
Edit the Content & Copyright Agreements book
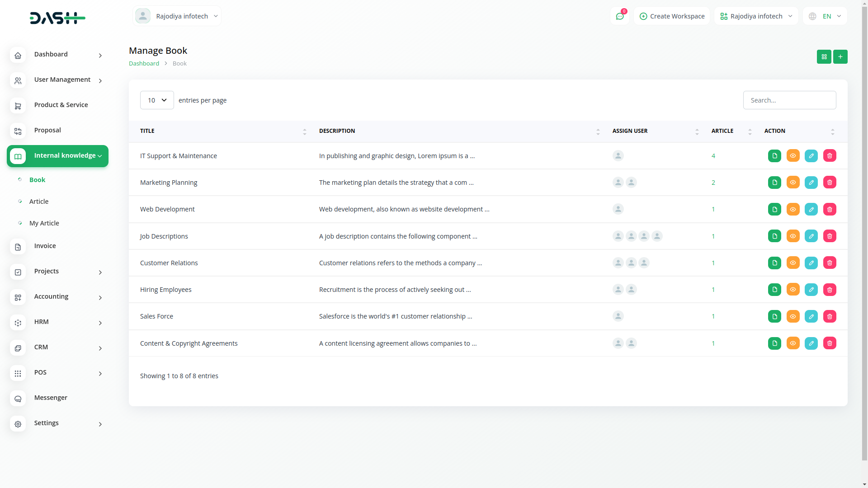[811, 343]
